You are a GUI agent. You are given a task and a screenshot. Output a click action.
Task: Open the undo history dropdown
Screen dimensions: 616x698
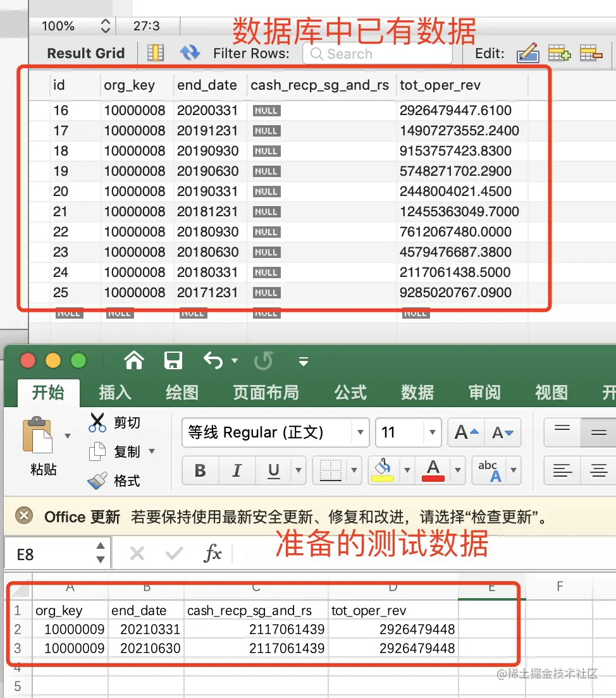pyautogui.click(x=235, y=360)
